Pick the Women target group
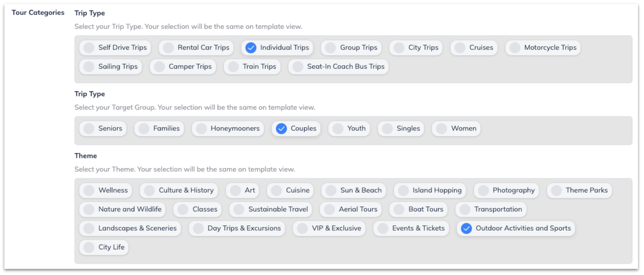This screenshot has width=644, height=275. click(456, 129)
